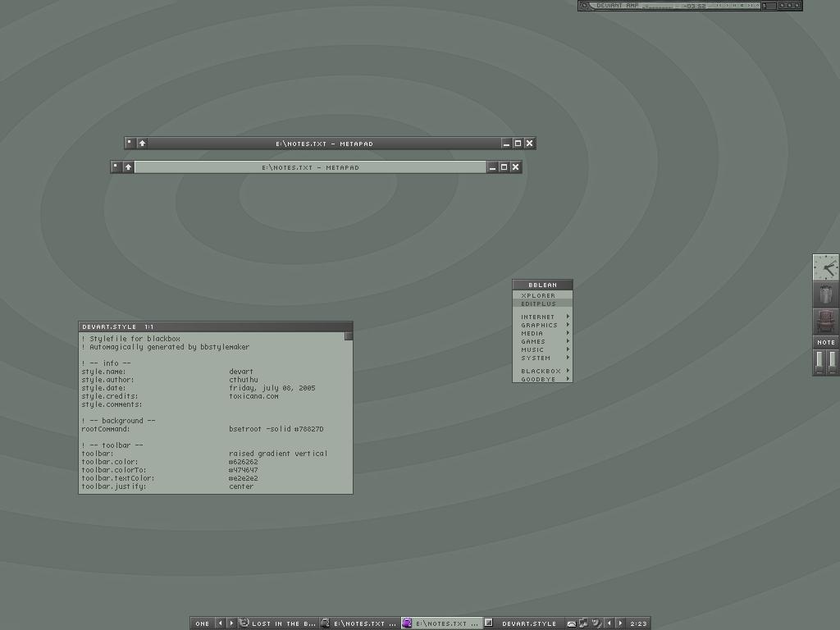The width and height of the screenshot is (840, 630).
Task: Click the bbLean menu title
Action: pyautogui.click(x=542, y=285)
